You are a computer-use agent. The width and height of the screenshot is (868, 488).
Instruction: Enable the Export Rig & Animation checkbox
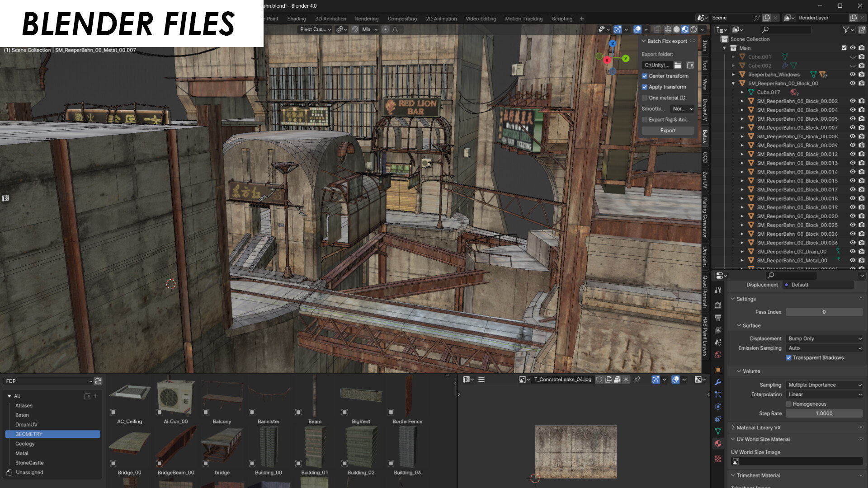point(645,119)
